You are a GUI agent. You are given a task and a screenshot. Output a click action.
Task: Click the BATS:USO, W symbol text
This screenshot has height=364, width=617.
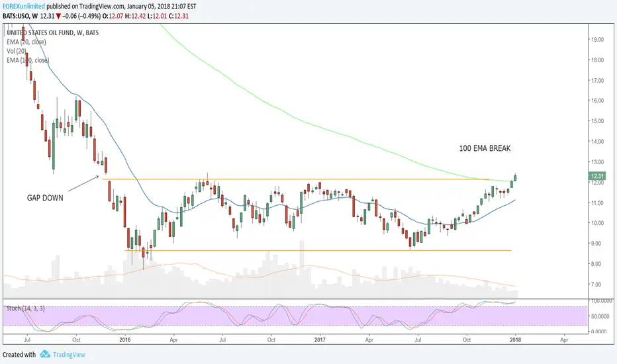coord(20,16)
